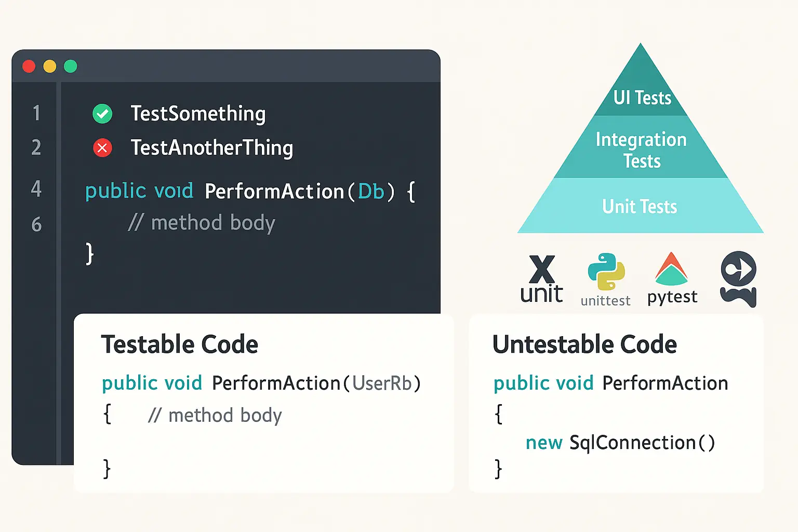Click the Db parameter in PerformAction
The width and height of the screenshot is (798, 532).
[371, 192]
